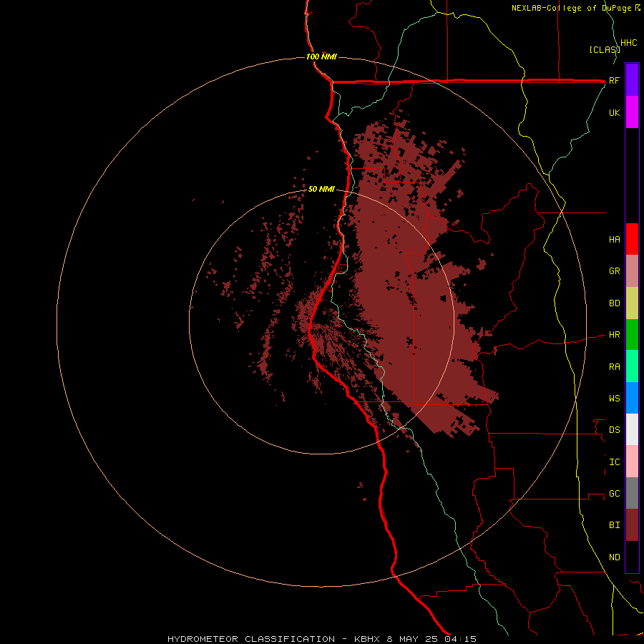
Task: Pick the white DS legend swatch
Action: coord(632,429)
